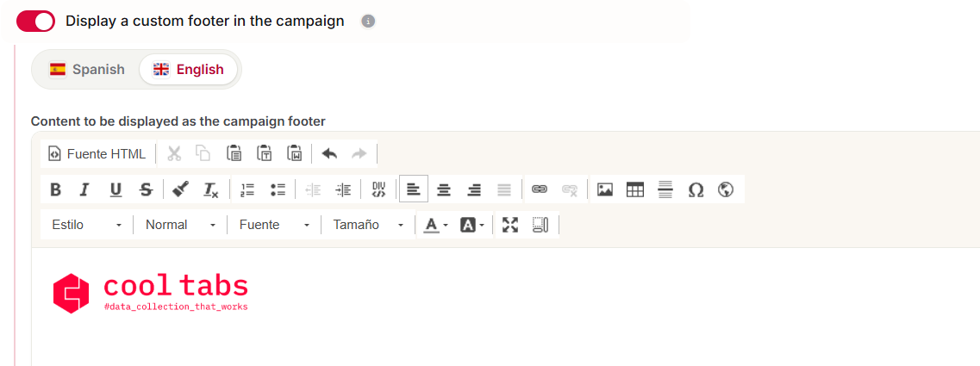Insert special character with Omega icon

point(696,189)
